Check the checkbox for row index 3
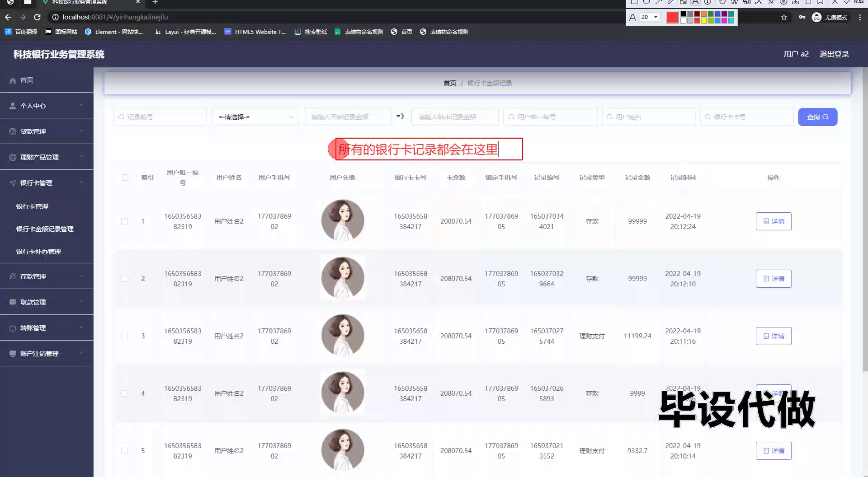Image resolution: width=868 pixels, height=477 pixels. (x=124, y=336)
